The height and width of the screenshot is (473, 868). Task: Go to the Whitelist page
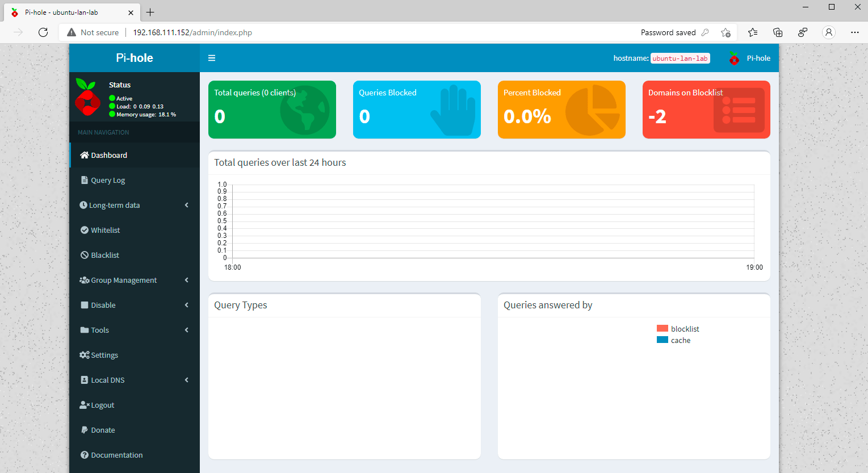(x=105, y=230)
